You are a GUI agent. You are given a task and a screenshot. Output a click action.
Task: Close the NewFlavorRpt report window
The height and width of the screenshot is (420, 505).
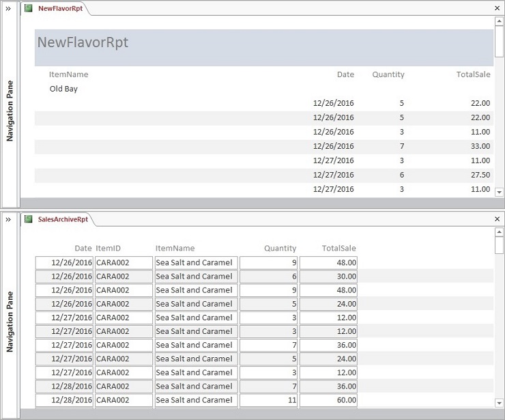(x=497, y=8)
